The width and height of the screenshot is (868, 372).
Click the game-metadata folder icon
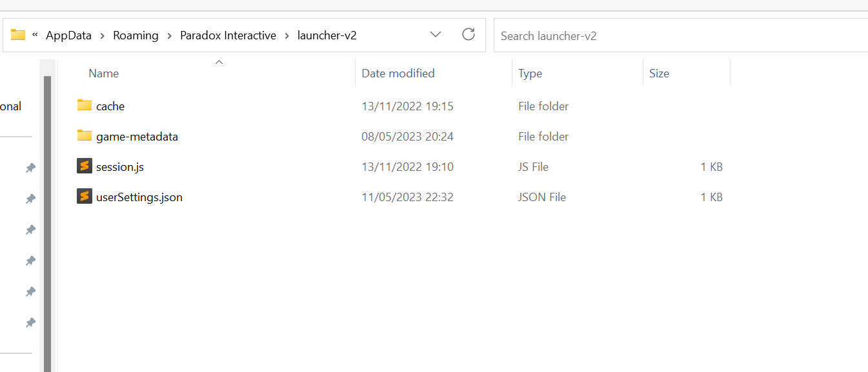pyautogui.click(x=84, y=135)
